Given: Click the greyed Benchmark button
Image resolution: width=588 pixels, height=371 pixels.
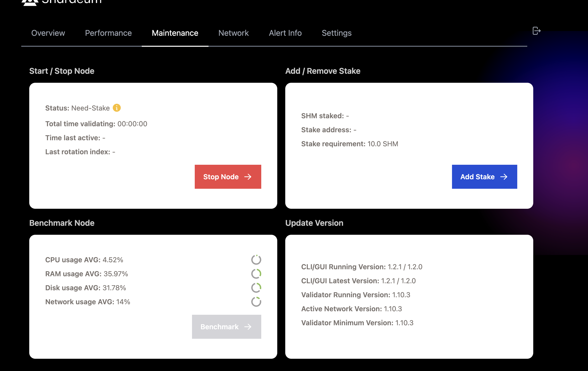Looking at the screenshot, I should click(226, 327).
